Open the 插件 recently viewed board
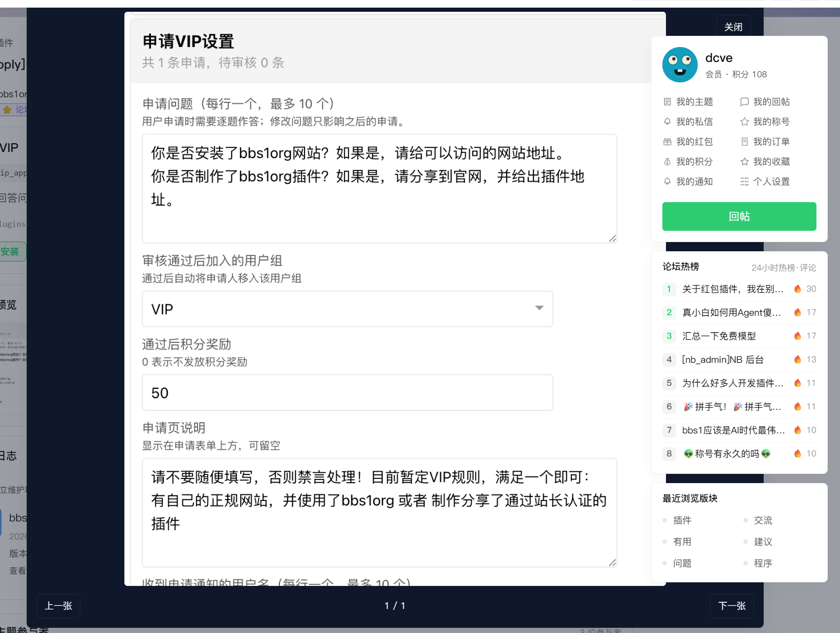Viewport: 840px width, 633px height. tap(682, 520)
